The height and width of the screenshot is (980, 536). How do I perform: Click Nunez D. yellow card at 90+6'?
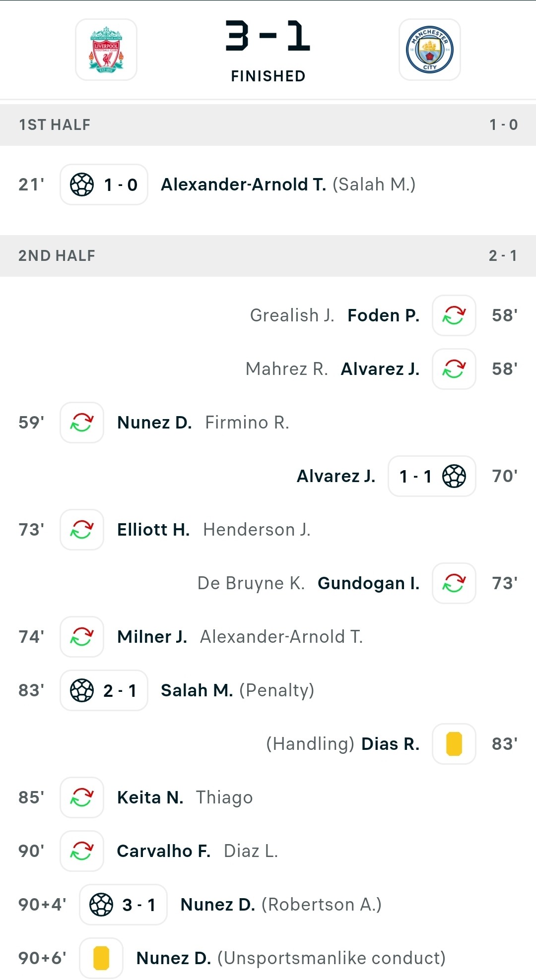coord(101,958)
